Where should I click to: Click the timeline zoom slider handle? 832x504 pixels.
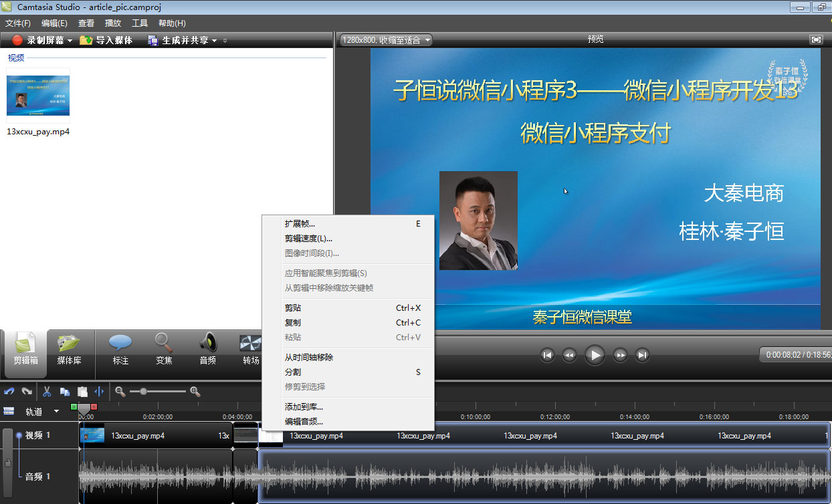click(143, 392)
